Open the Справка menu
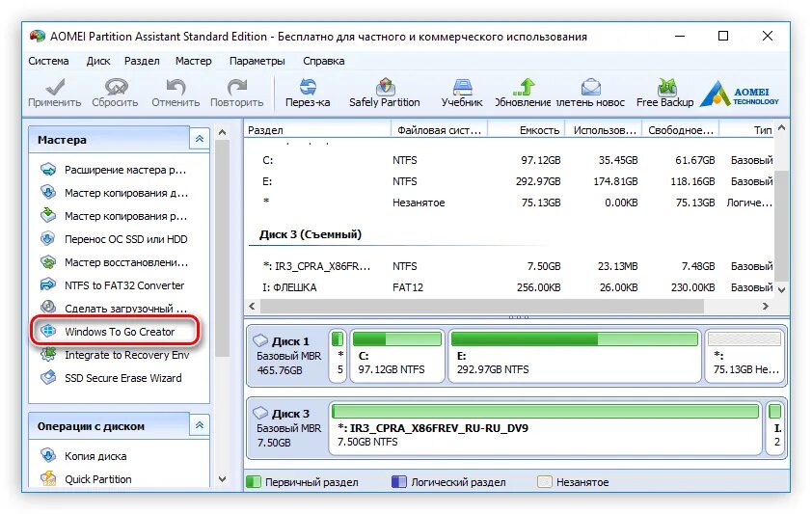Screen dimensions: 812x514 (324, 61)
